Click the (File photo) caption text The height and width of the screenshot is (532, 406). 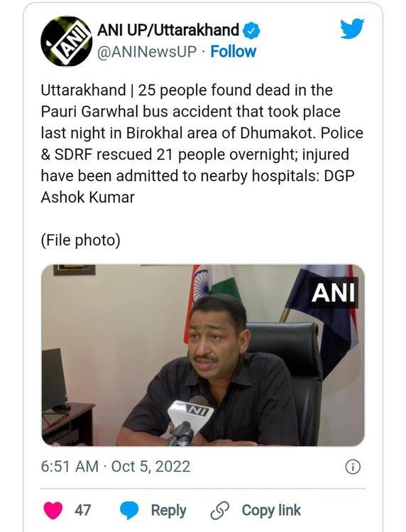pyautogui.click(x=81, y=240)
